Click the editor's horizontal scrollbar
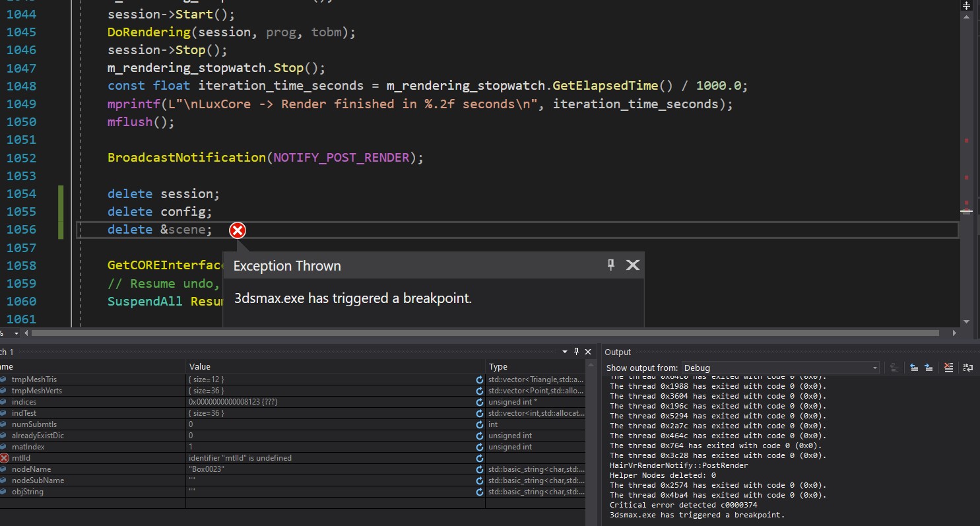 pos(462,334)
